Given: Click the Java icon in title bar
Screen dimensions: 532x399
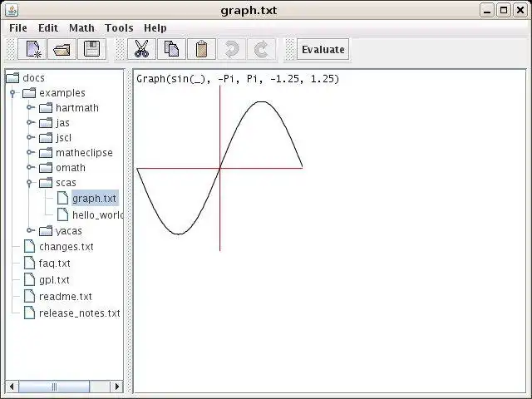Looking at the screenshot, I should (12, 10).
